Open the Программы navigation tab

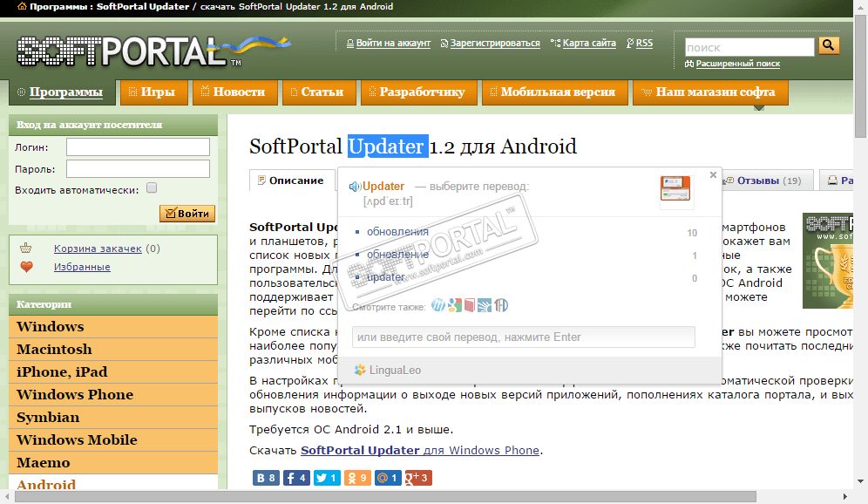pos(62,92)
